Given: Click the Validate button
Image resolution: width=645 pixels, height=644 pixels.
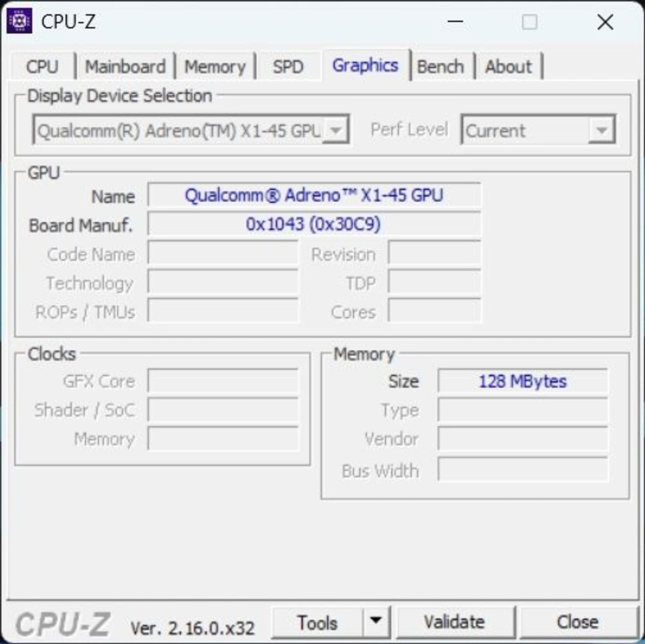Looking at the screenshot, I should coord(455,622).
